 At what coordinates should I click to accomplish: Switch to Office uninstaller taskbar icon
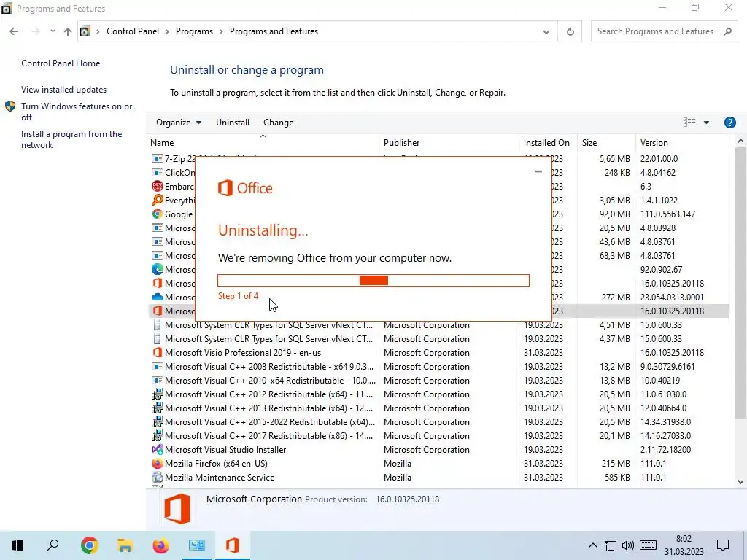(x=233, y=545)
